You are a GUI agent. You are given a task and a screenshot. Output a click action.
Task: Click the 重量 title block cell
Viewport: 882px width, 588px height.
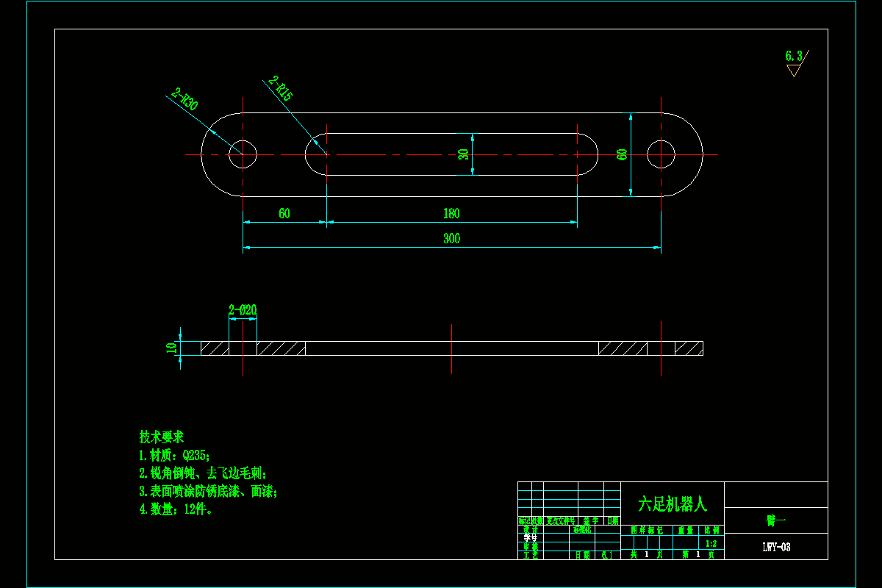[686, 530]
